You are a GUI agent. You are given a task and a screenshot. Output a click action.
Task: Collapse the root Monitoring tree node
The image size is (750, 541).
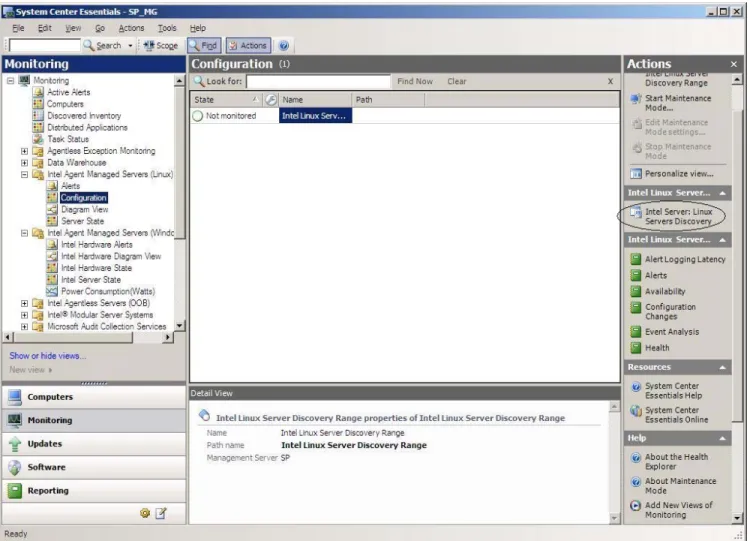(x=11, y=80)
